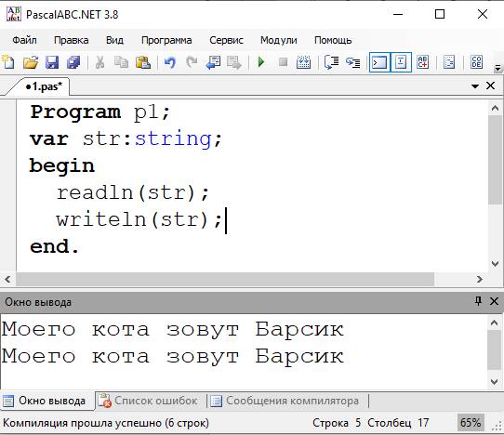Screen dimensions: 504x435
Task: Open the tab list dropdown arrow beside 1.pas
Action: 475,86
